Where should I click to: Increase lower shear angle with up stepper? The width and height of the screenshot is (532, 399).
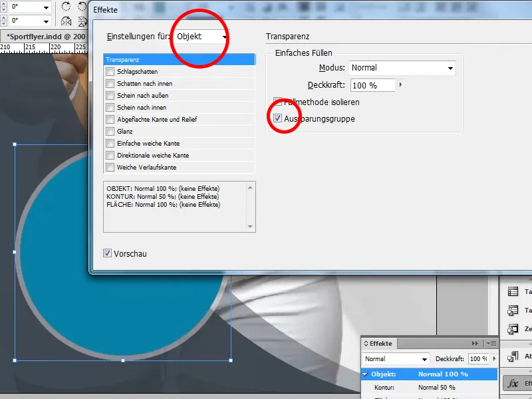[4, 18]
